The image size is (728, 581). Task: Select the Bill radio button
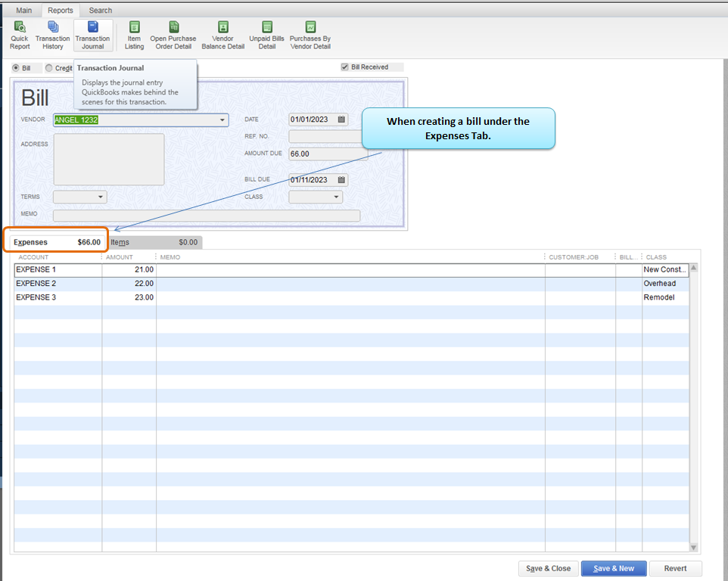(17, 68)
